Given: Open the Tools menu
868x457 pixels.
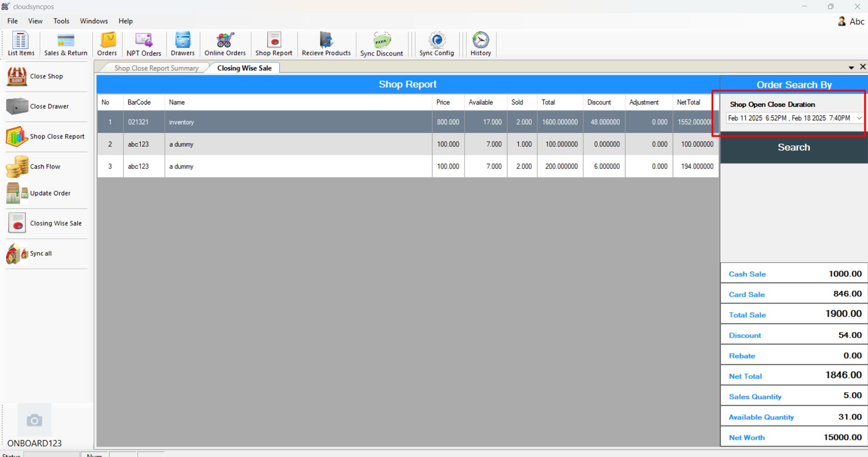Looking at the screenshot, I should 61,21.
